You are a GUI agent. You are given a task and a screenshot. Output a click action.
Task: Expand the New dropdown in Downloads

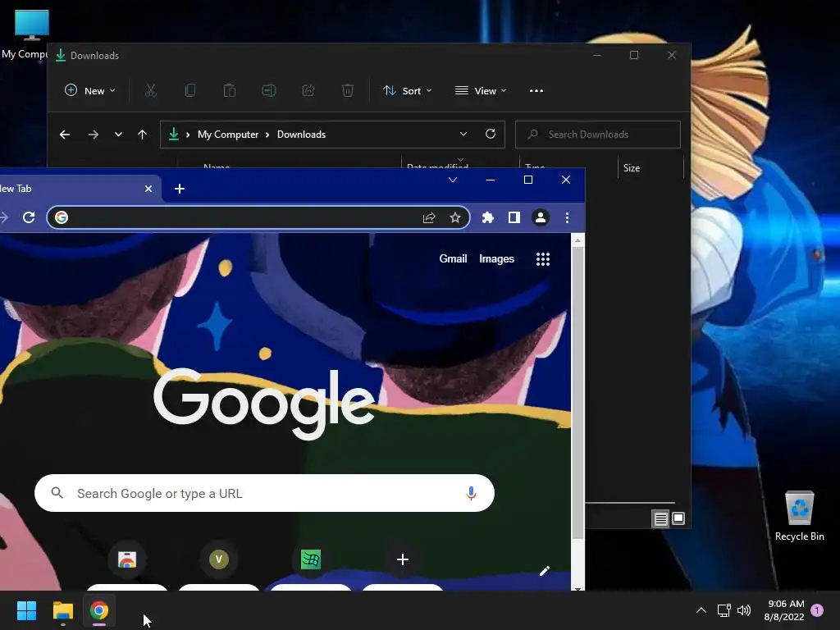[90, 90]
